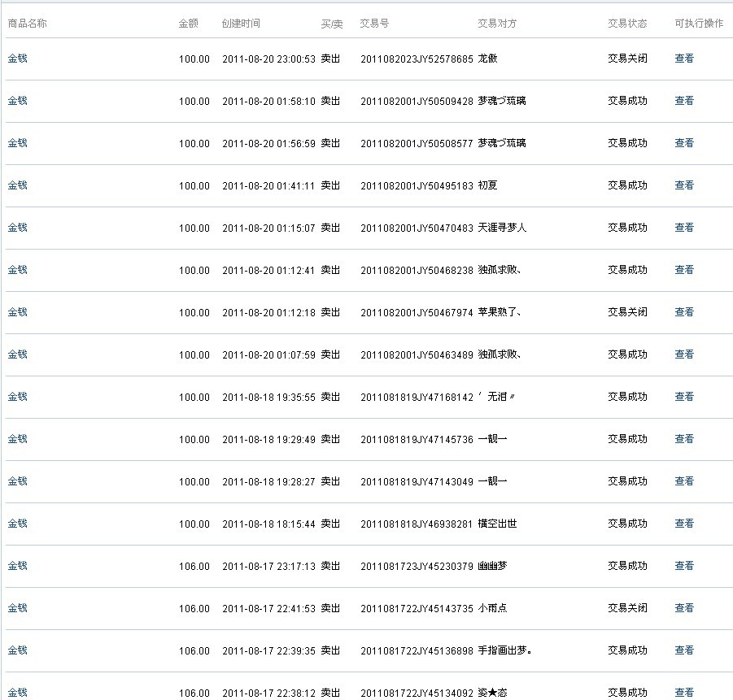Viewport: 733px width, 700px height.
Task: Click 查看 for the 幽幽梦 trade
Action: [x=684, y=566]
